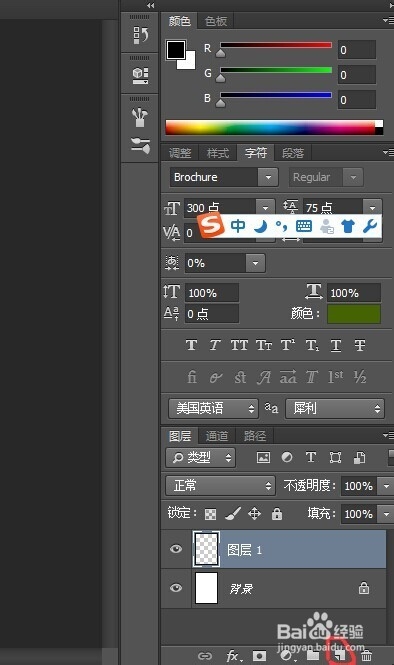Viewport: 394px width, 665px height.
Task: Lock transparent pixels icon
Action: [x=210, y=514]
